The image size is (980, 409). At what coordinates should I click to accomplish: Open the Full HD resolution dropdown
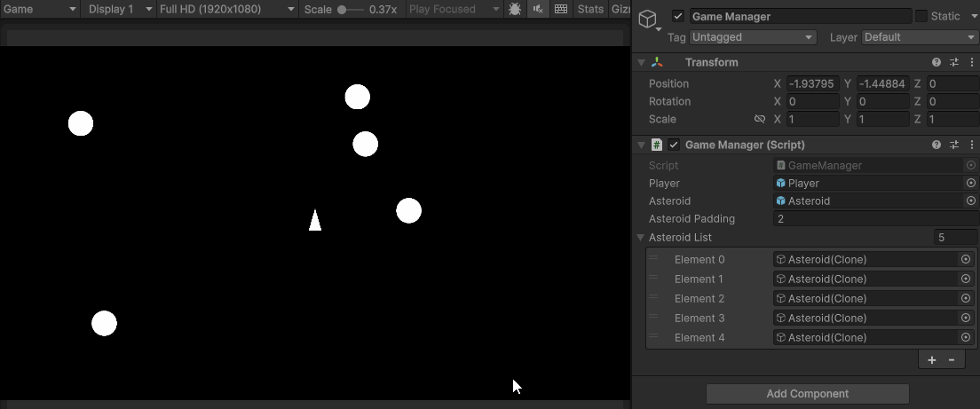227,9
